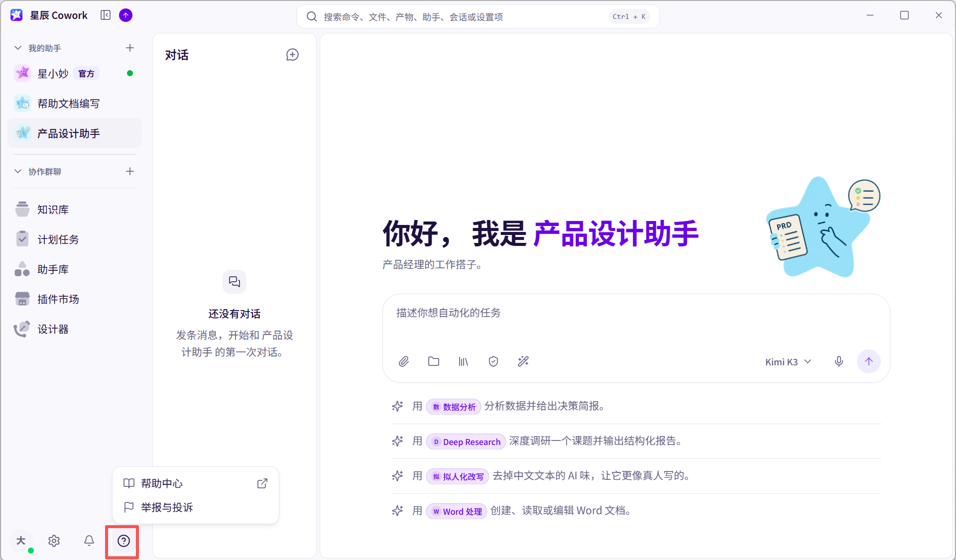Click the shield icon in input toolbar

click(493, 361)
